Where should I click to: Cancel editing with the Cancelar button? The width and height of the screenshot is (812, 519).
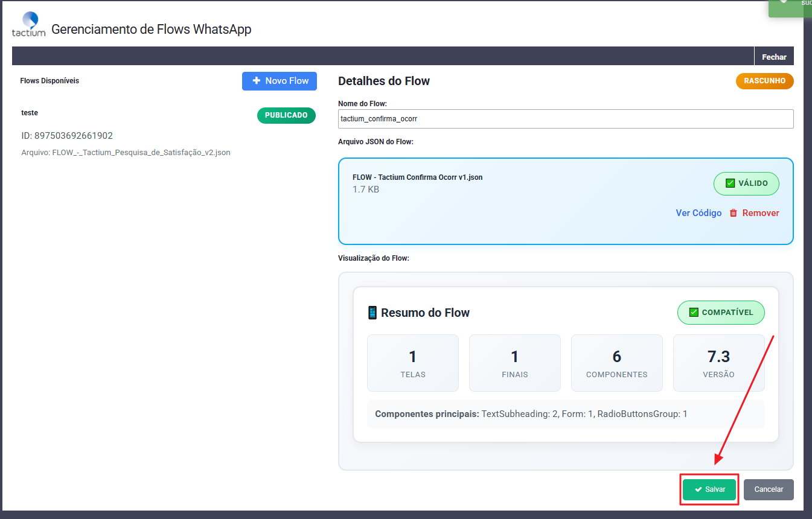tap(769, 489)
